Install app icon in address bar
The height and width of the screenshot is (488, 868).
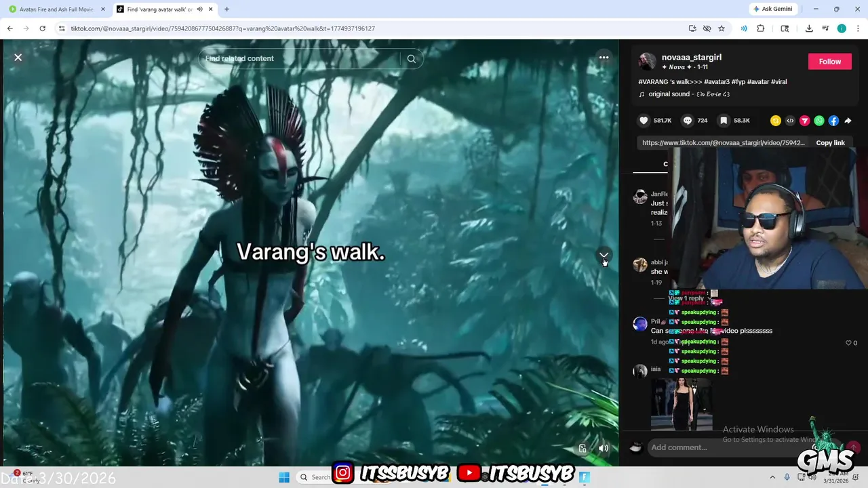tap(692, 28)
